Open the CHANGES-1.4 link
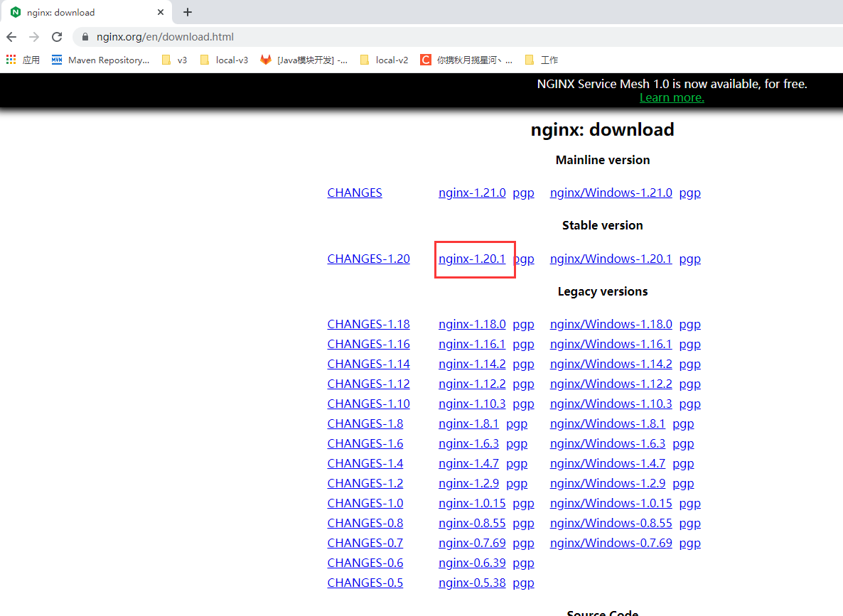 [x=365, y=464]
